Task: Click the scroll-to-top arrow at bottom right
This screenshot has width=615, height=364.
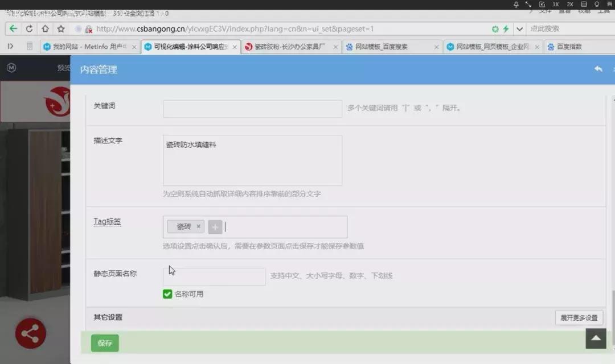Action: (596, 338)
